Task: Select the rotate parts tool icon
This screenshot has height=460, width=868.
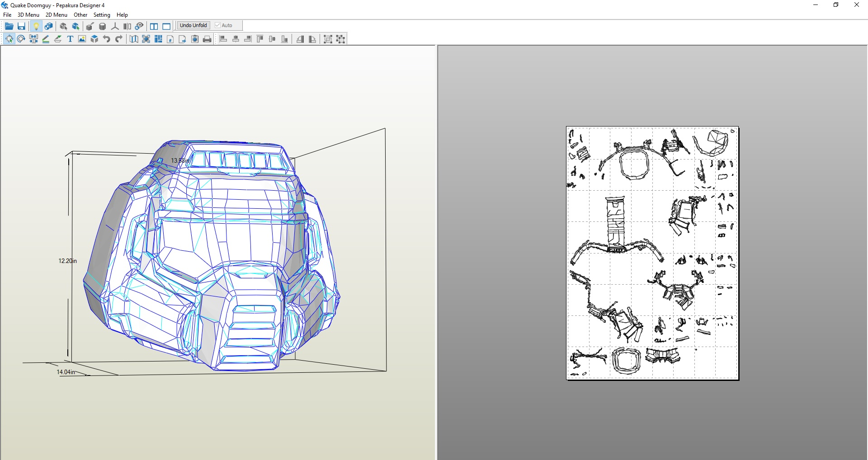Action: 21,39
